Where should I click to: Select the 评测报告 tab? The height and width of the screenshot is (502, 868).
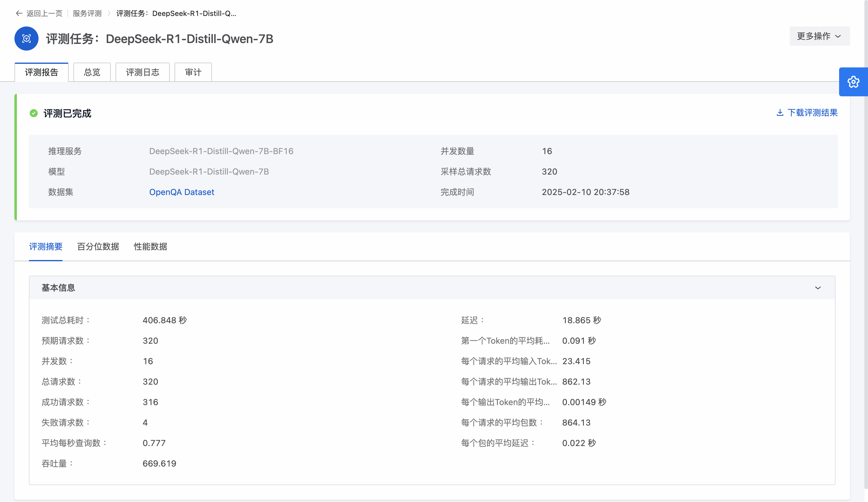(42, 72)
